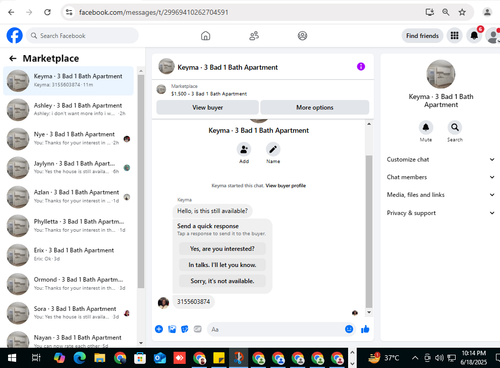Viewport: 500px width, 368px height.
Task: Open browser profile icon
Action: click(487, 12)
